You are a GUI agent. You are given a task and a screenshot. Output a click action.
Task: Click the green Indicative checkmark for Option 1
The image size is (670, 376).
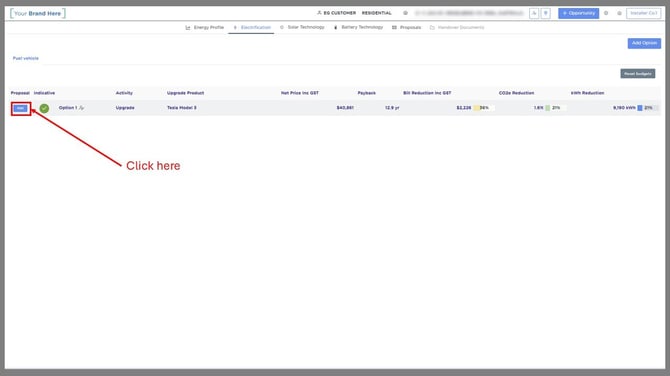44,108
